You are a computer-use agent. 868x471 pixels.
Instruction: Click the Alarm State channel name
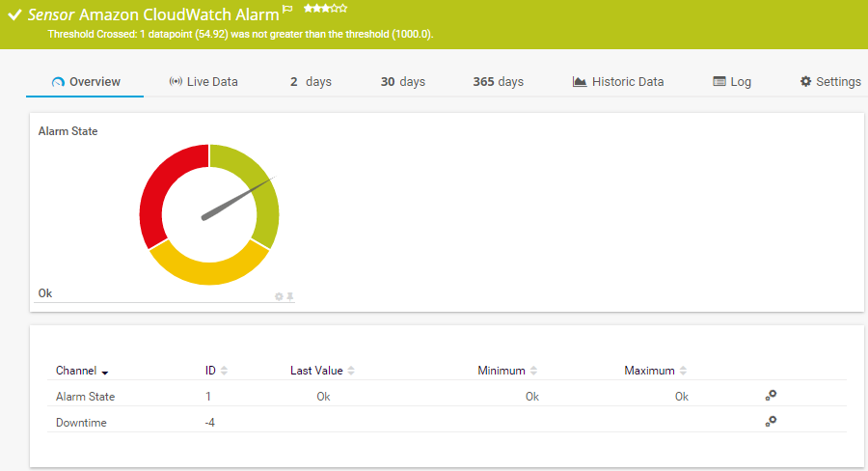(85, 397)
